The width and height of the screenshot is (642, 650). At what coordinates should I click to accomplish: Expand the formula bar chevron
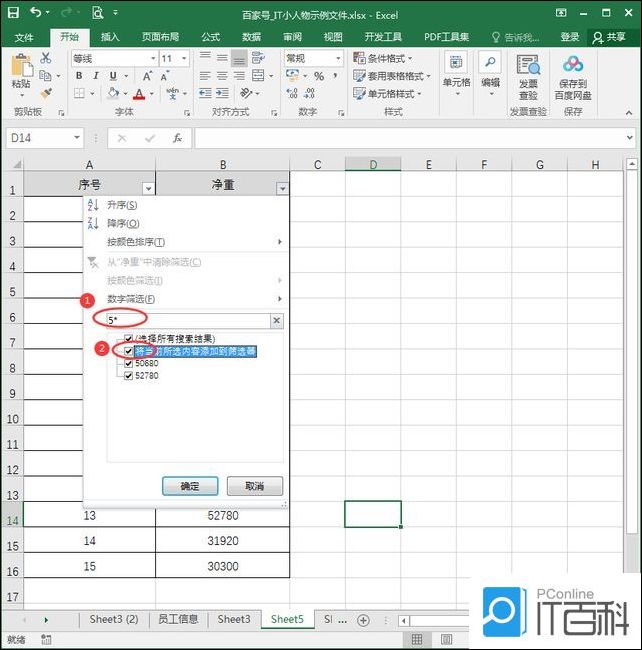tap(630, 137)
